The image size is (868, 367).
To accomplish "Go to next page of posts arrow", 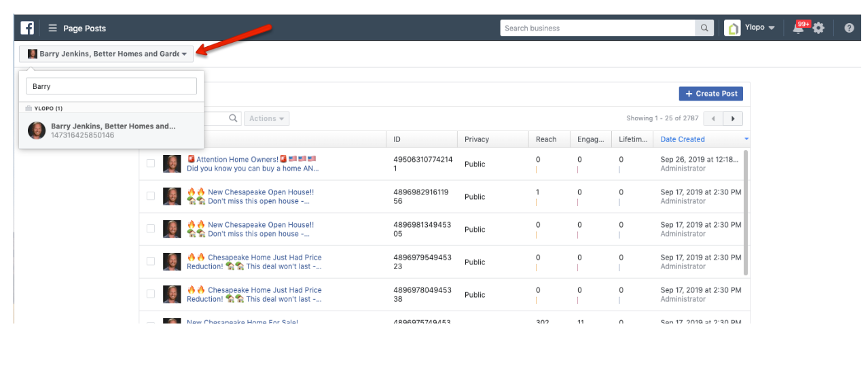I will click(x=732, y=118).
